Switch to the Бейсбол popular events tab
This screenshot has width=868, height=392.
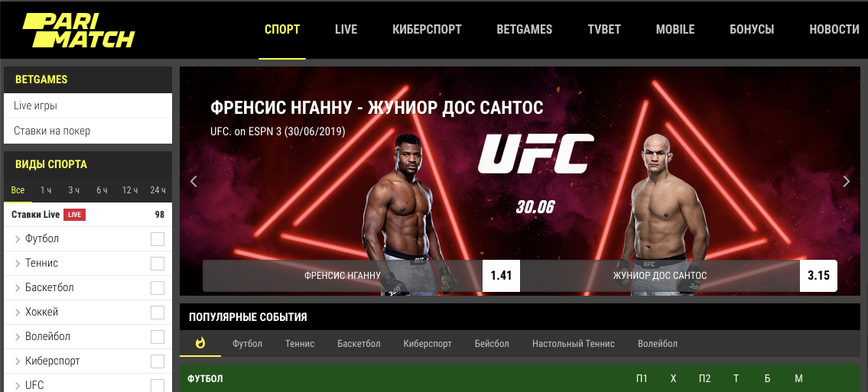point(492,343)
